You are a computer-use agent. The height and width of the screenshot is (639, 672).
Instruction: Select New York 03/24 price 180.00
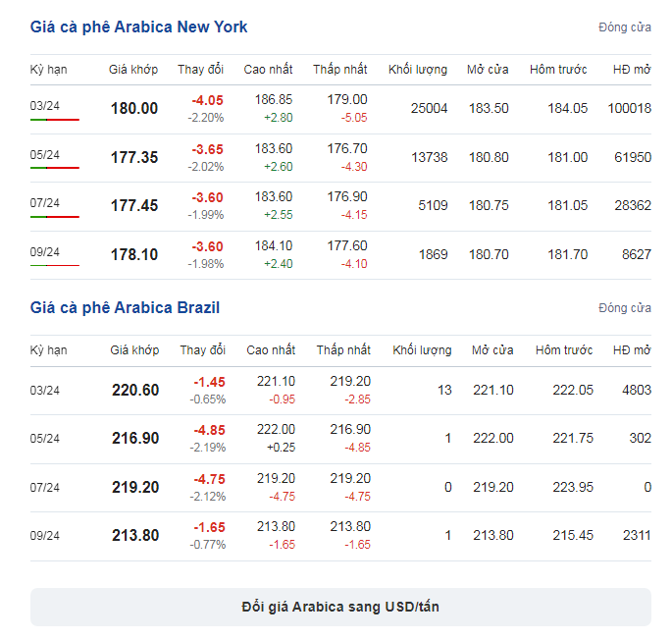134,109
